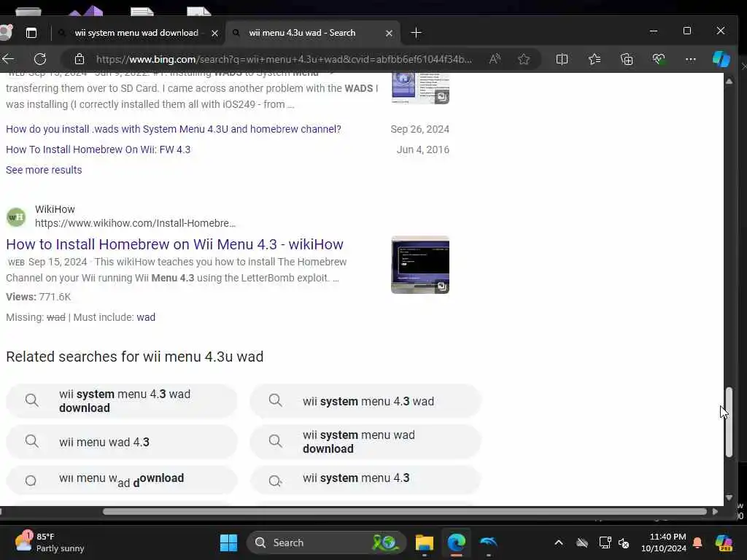Open the weather widget 85°F
The height and width of the screenshot is (560, 747).
pos(50,542)
